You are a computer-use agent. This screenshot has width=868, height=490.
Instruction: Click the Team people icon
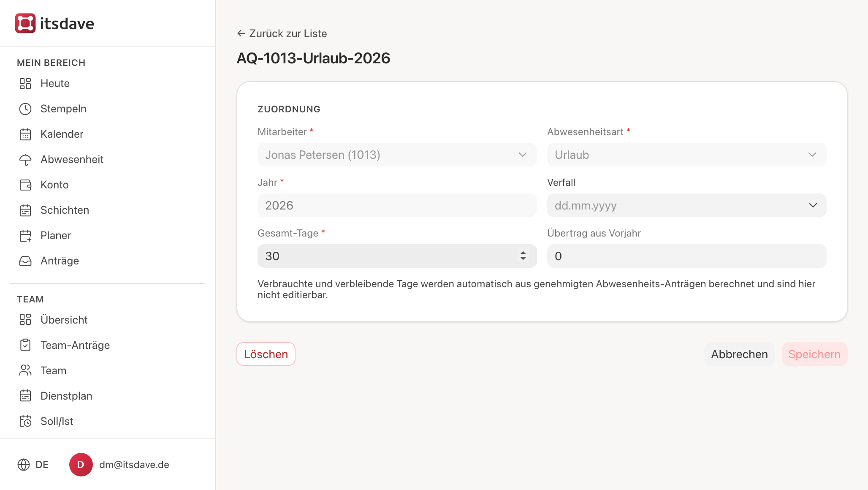coord(25,370)
